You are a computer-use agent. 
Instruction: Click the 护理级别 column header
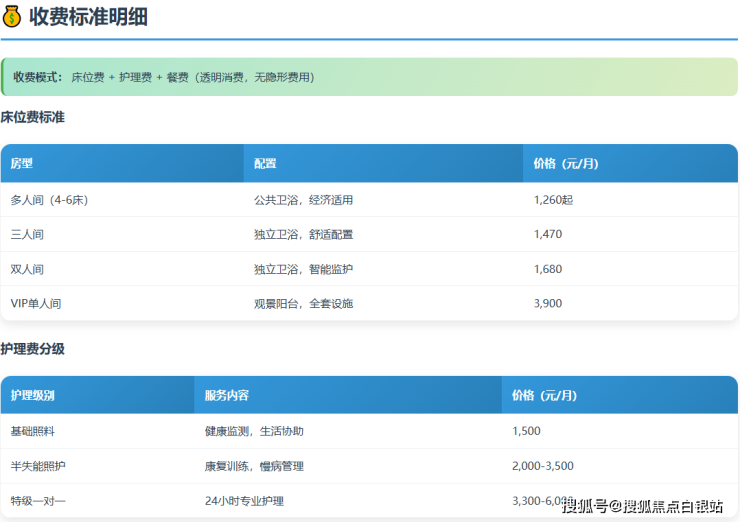[x=32, y=395]
